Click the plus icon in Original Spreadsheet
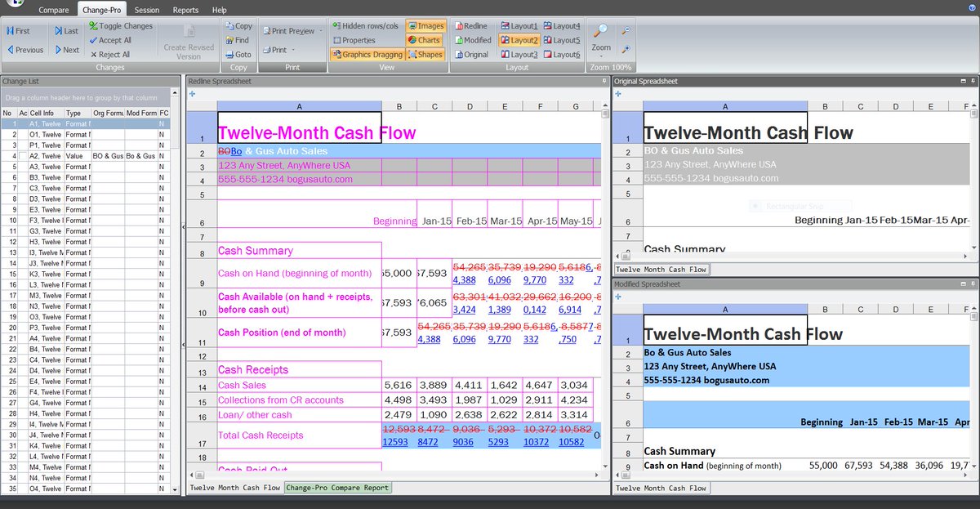Viewport: 980px width, 509px height. [618, 94]
